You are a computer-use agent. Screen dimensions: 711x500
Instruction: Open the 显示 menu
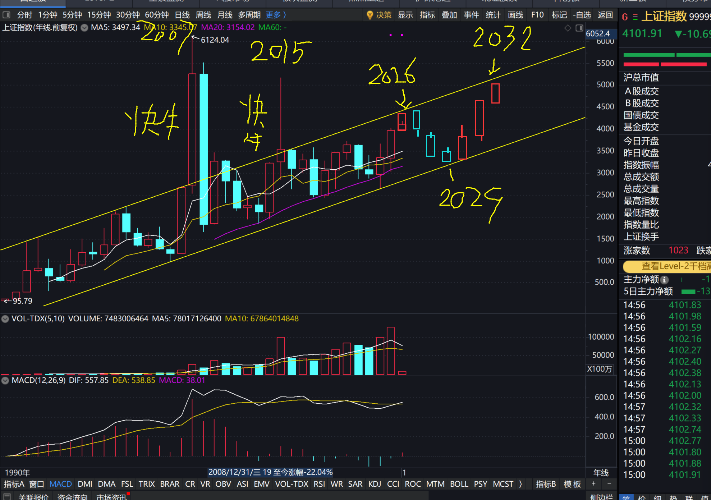coord(405,15)
